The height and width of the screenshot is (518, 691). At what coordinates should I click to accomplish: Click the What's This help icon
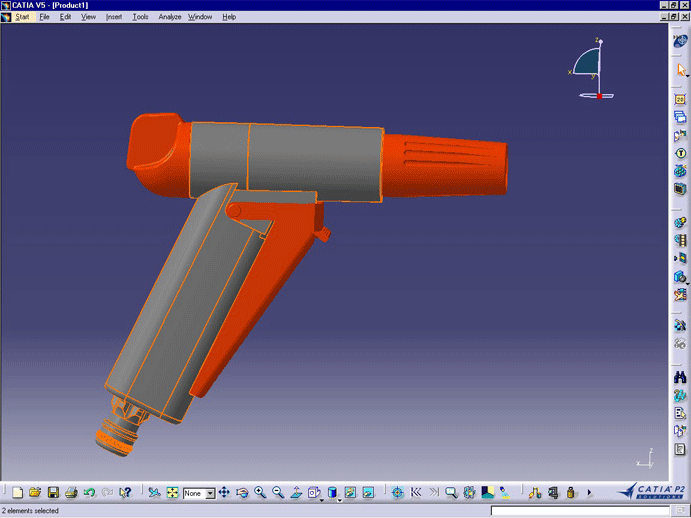tap(125, 493)
